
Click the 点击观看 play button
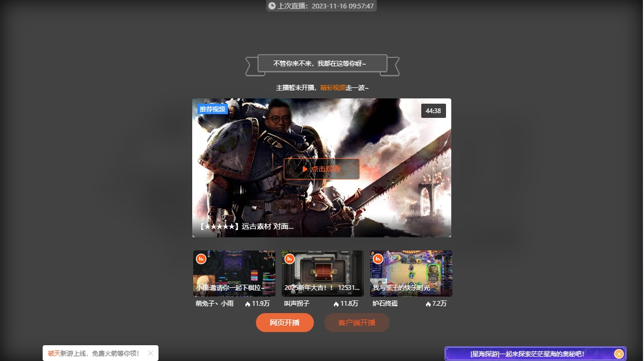point(322,169)
